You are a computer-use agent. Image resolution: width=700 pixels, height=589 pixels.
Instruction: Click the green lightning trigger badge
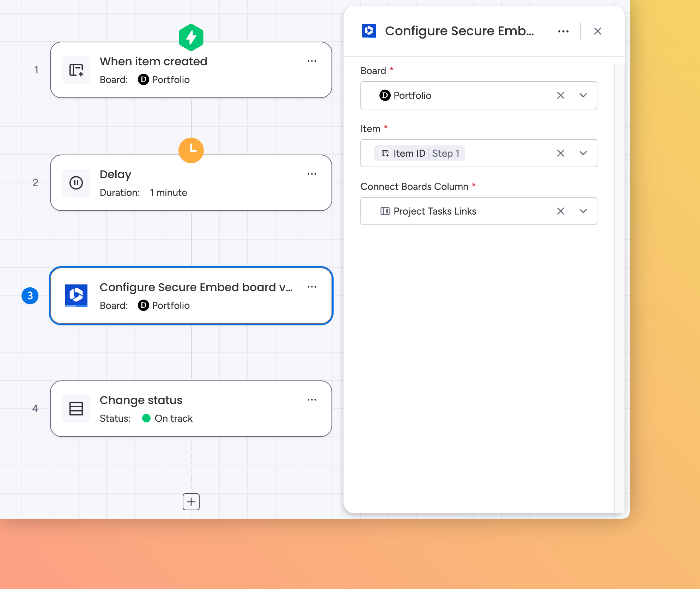tap(191, 37)
